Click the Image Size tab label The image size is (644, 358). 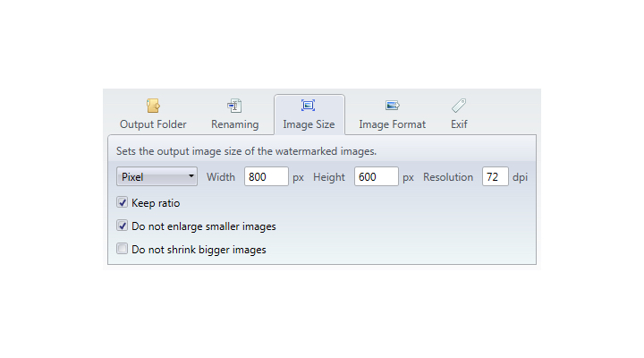(309, 124)
